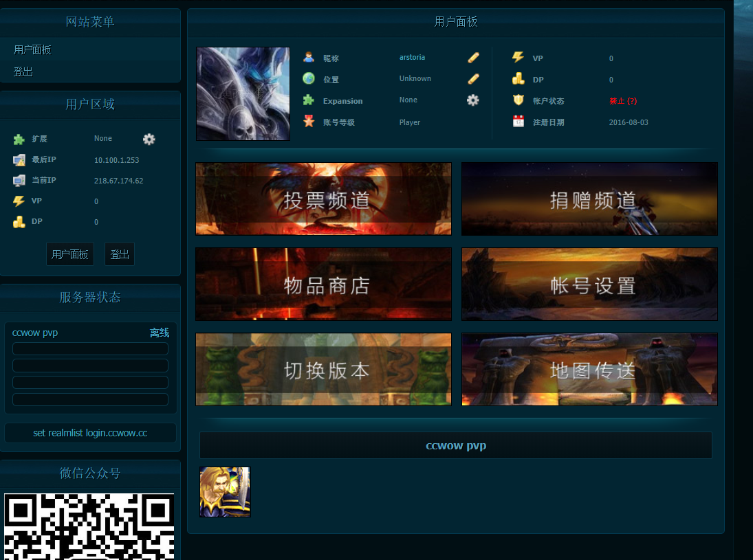
Task: Click the calendar 注册日期 icon
Action: coord(519,122)
